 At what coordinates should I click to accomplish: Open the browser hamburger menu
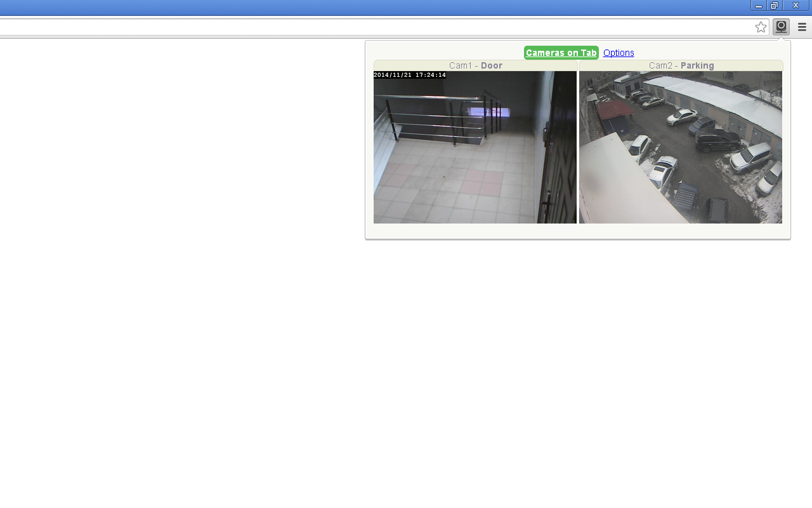point(802,27)
